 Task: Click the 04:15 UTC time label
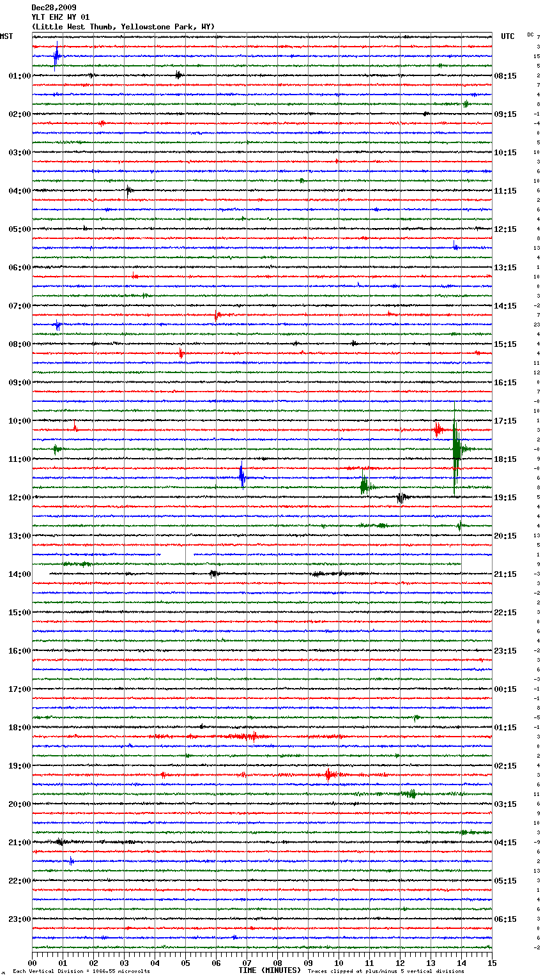505,843
